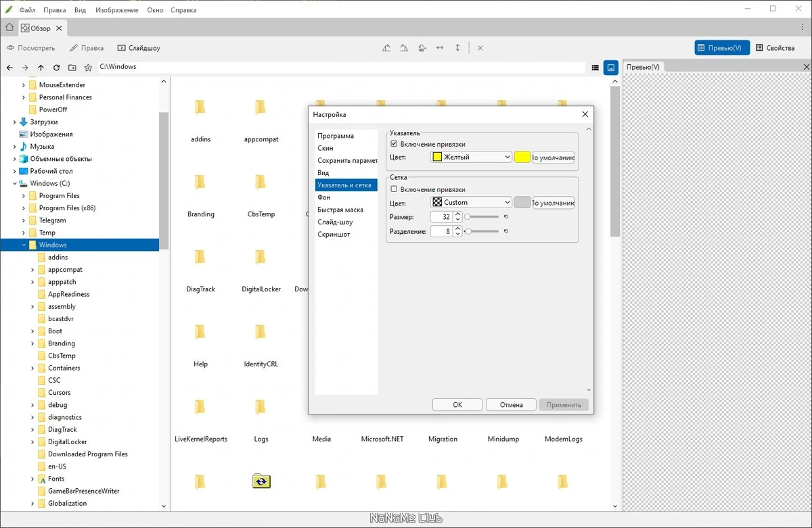Reset Разделение slider with its undo icon
The height and width of the screenshot is (528, 812).
point(505,231)
